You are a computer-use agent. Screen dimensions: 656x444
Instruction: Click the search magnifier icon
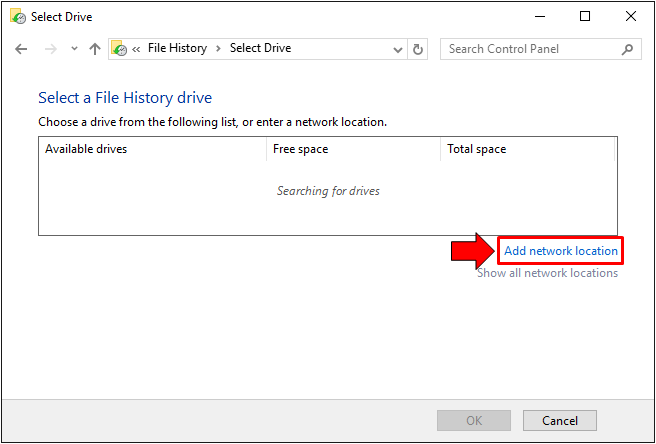pos(627,49)
